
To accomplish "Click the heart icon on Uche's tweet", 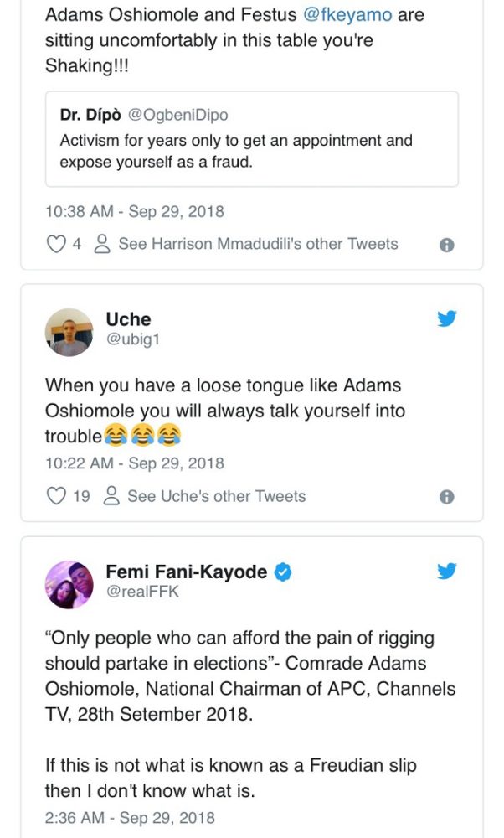I will [56, 496].
